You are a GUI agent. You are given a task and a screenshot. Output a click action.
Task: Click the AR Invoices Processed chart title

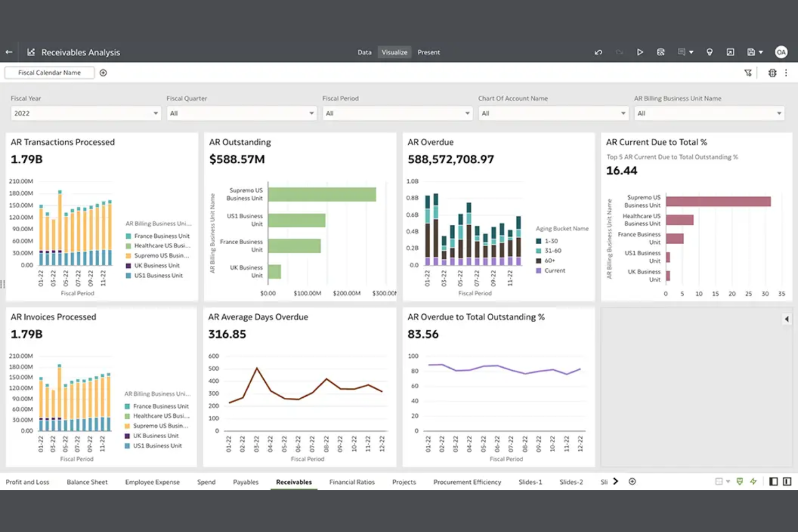click(53, 317)
